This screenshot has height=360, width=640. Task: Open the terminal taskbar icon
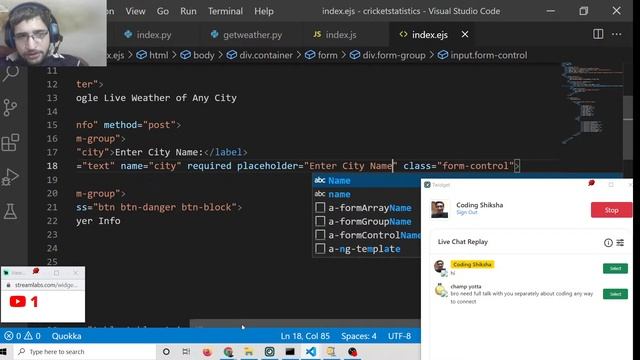point(290,351)
